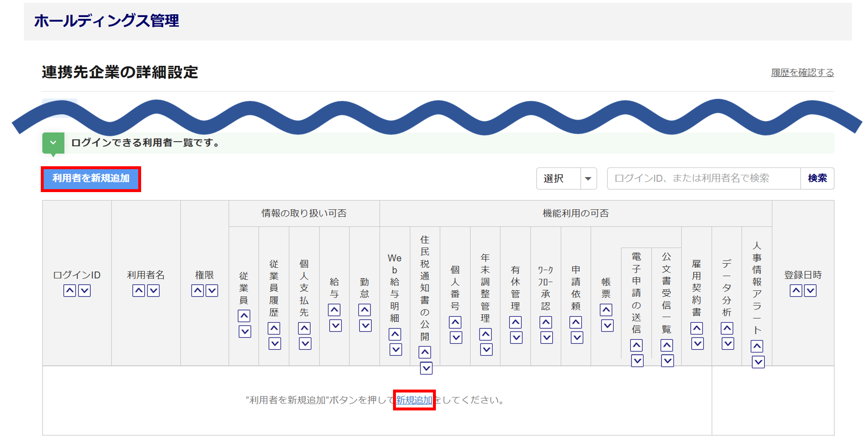Image resolution: width=868 pixels, height=440 pixels.
Task: Open the 選択 dropdown
Action: (x=566, y=178)
